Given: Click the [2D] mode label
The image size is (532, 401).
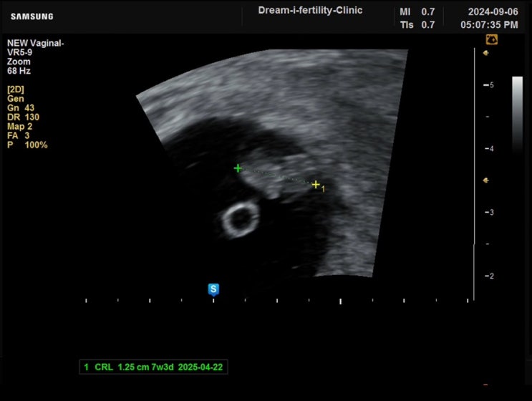Looking at the screenshot, I should (x=16, y=90).
